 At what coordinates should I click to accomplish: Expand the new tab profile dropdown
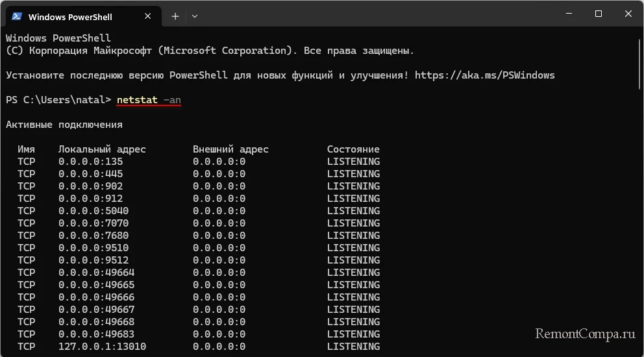tap(195, 16)
